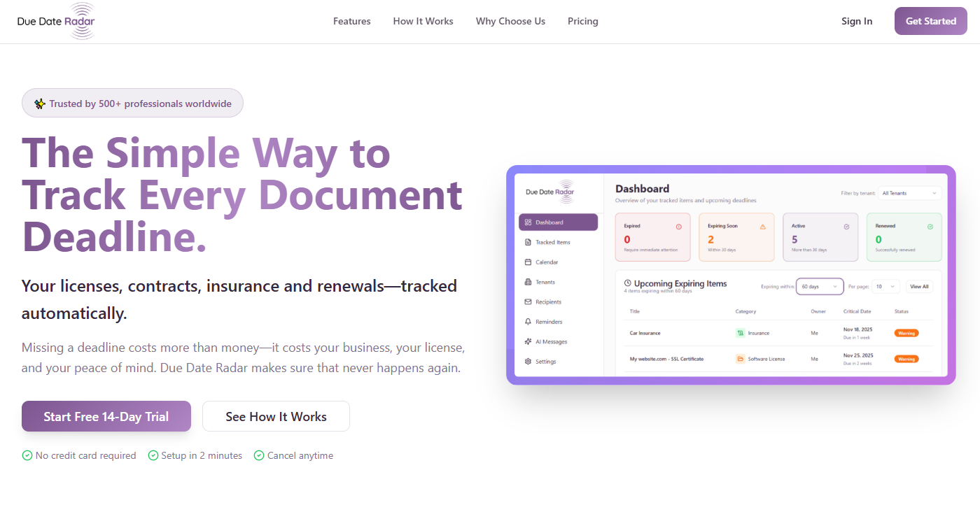Click the Reminders bell icon
Screen dimensions: 980x505
[x=528, y=321]
